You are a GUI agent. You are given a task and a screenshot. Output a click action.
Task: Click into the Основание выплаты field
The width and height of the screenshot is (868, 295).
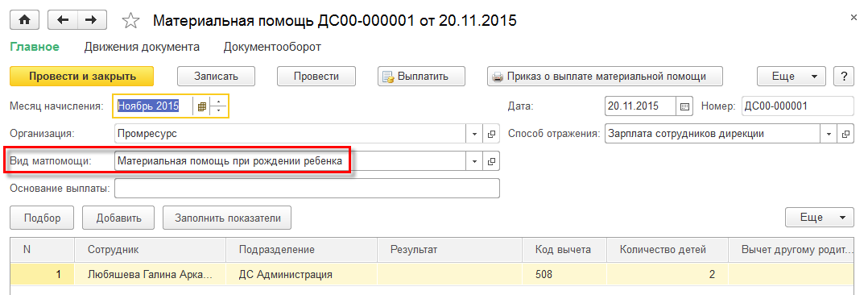pos(307,188)
